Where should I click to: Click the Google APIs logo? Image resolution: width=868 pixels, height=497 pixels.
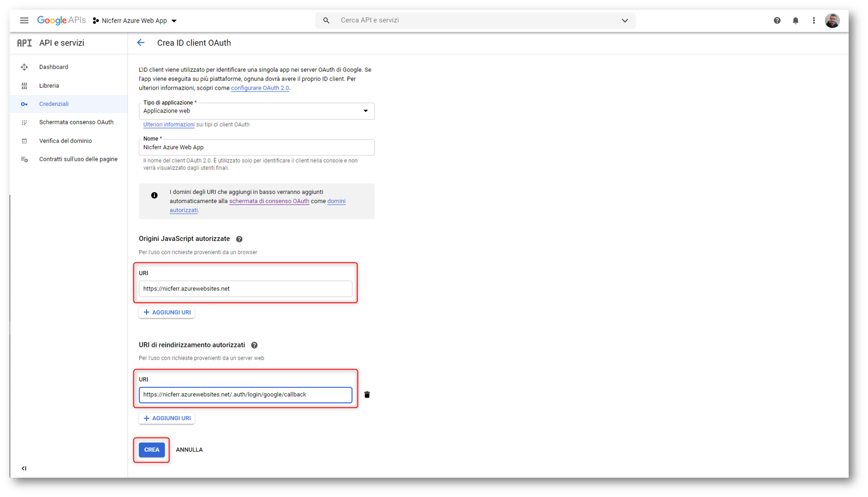pos(61,20)
